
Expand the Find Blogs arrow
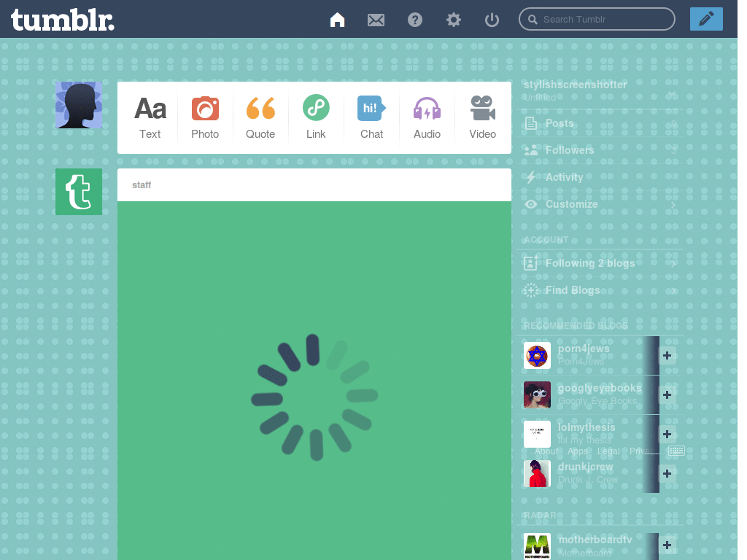tap(673, 290)
